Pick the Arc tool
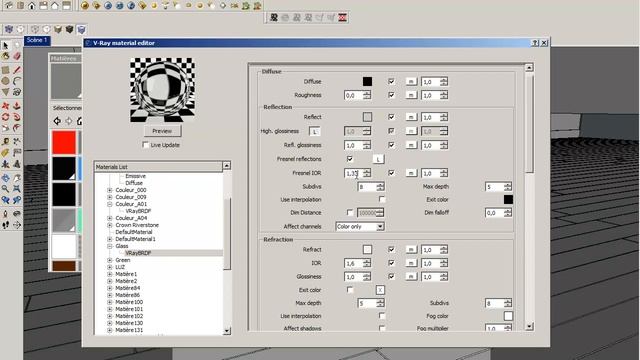 pos(17,81)
